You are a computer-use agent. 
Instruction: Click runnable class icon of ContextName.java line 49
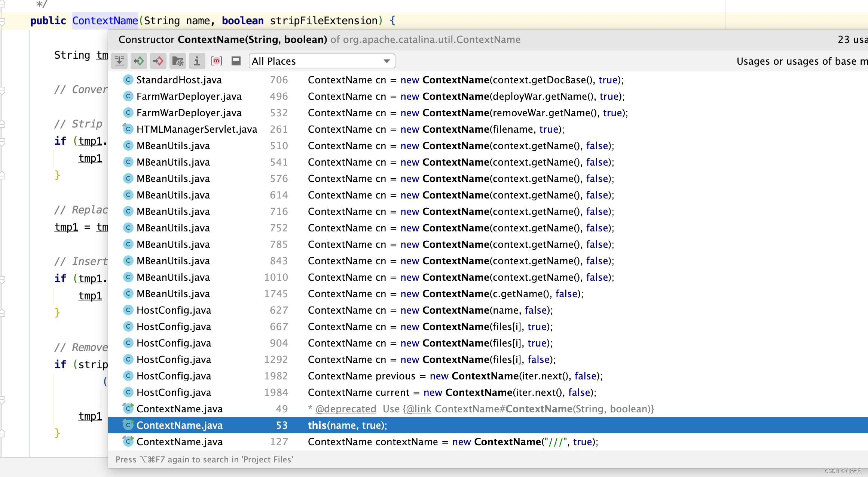(128, 408)
